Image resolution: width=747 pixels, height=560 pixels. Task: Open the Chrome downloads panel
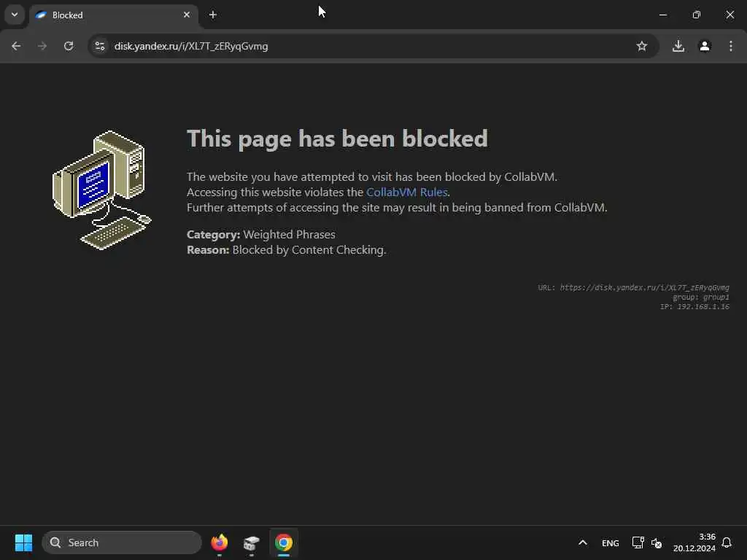(x=678, y=46)
